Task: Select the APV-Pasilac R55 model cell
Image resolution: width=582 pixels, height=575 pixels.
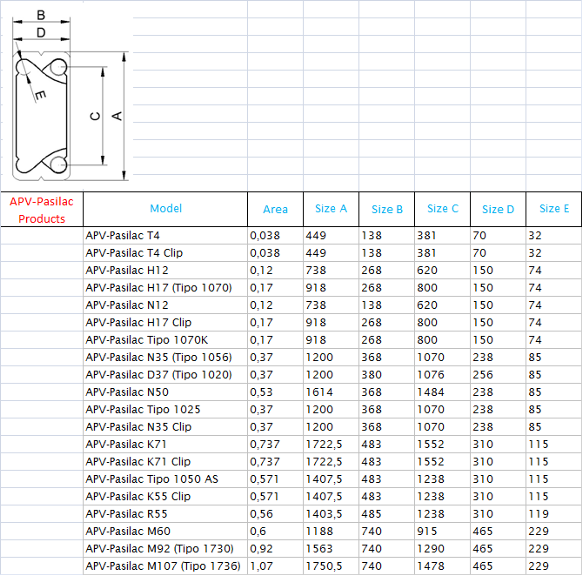Action: point(166,514)
